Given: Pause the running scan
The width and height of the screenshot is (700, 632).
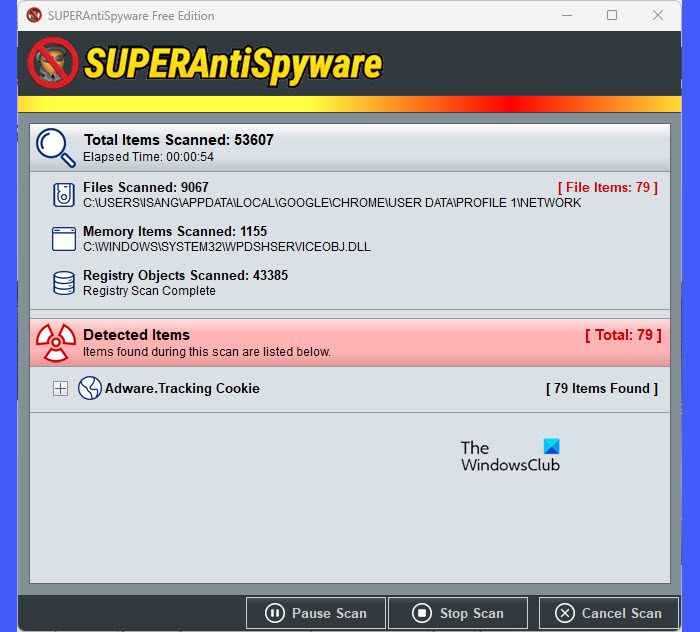Looking at the screenshot, I should [316, 613].
